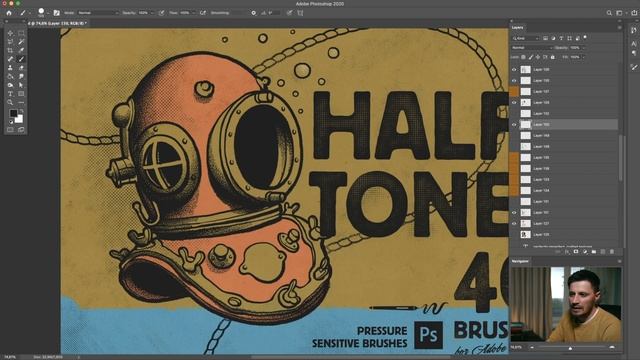The height and width of the screenshot is (360, 640).
Task: Create a new fill or adjustment layer
Action: [585, 252]
